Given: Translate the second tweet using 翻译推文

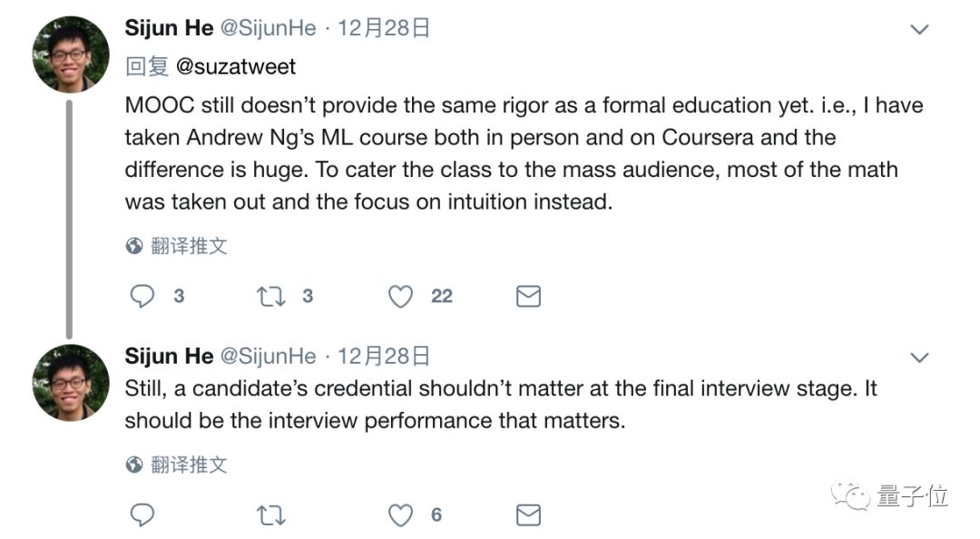Looking at the screenshot, I should click(x=189, y=465).
